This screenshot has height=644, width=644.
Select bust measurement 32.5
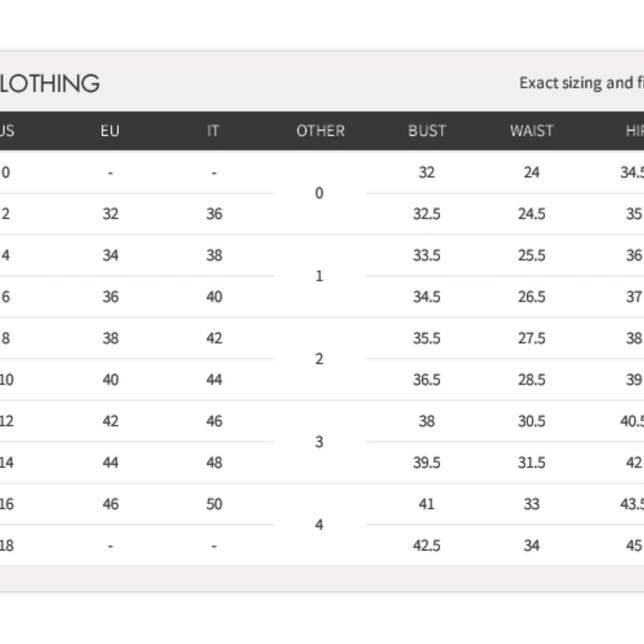pyautogui.click(x=426, y=214)
